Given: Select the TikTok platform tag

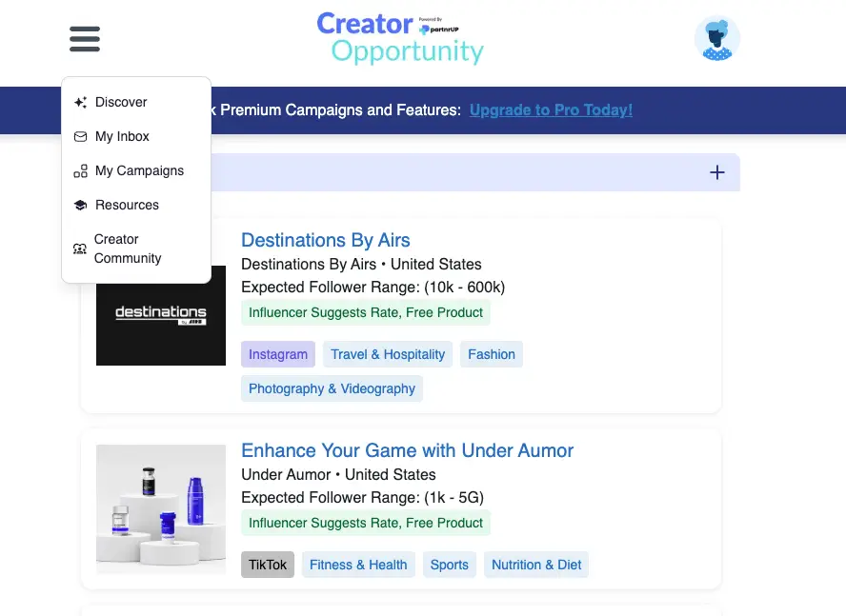Looking at the screenshot, I should (x=267, y=564).
